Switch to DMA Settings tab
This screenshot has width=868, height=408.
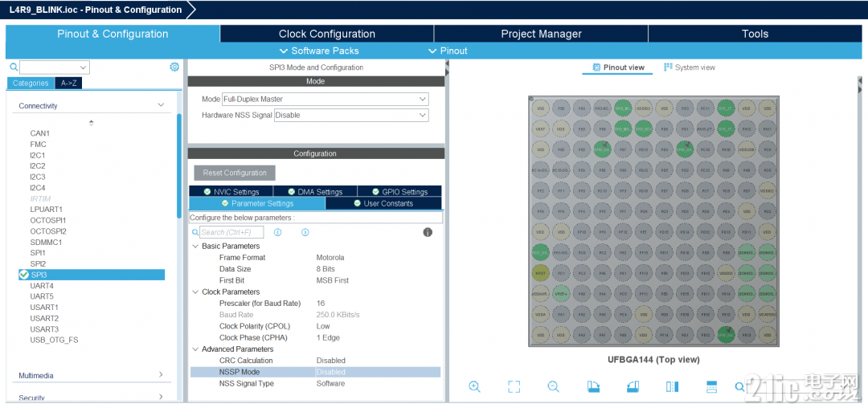[315, 192]
